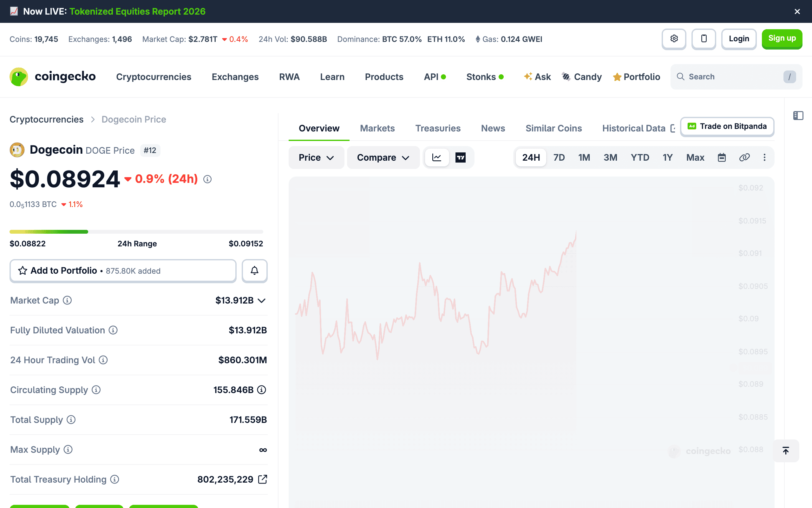Select the line chart view icon
The image size is (812, 508).
tap(436, 157)
